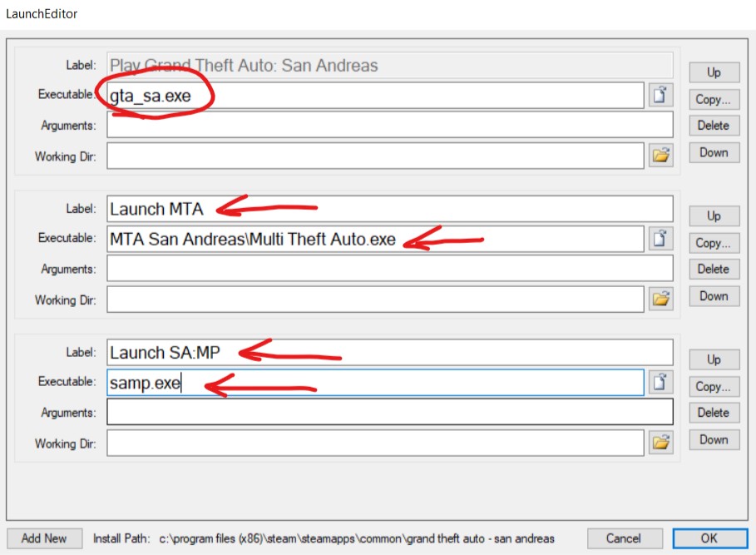This screenshot has height=555, width=756.
Task: Click the Working Dir field under gta_sa.exe
Action: (x=375, y=156)
